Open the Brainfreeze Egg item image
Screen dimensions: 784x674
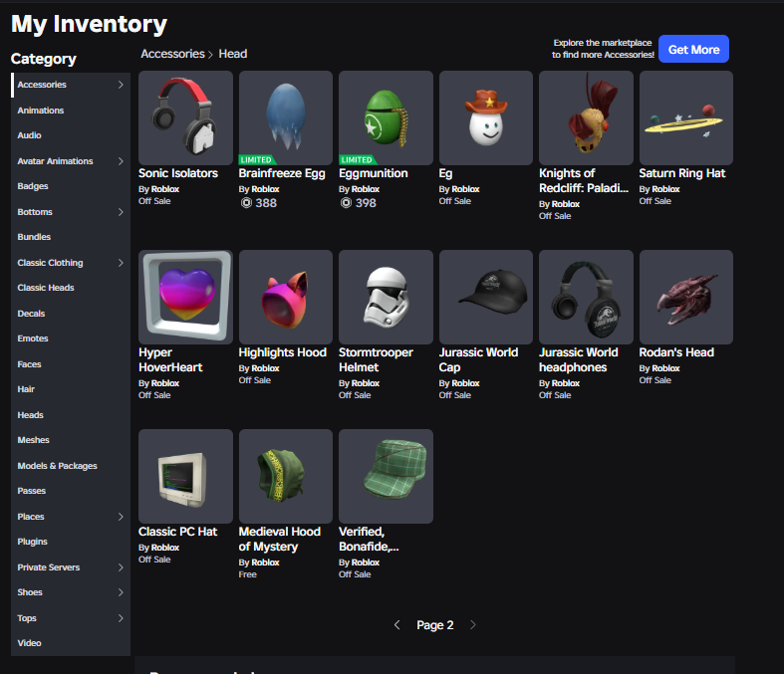point(286,117)
